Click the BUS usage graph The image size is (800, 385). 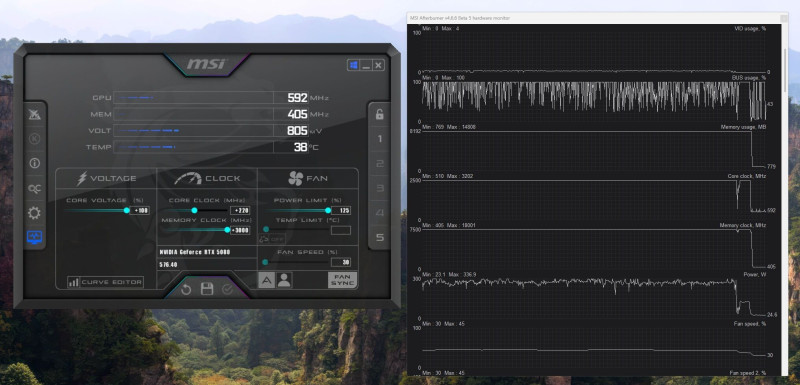(x=595, y=101)
